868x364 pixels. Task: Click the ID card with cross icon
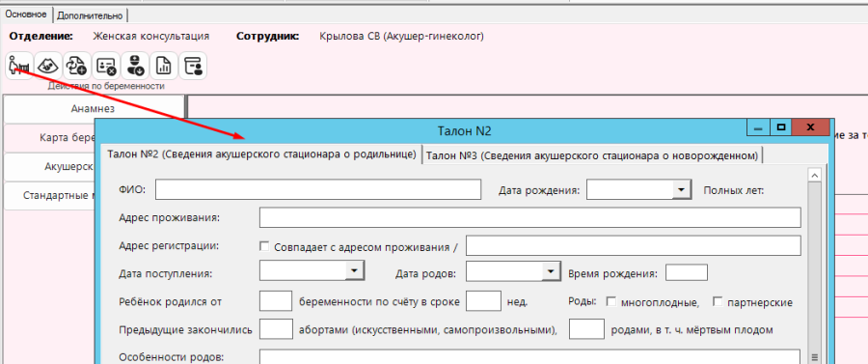pyautogui.click(x=106, y=67)
